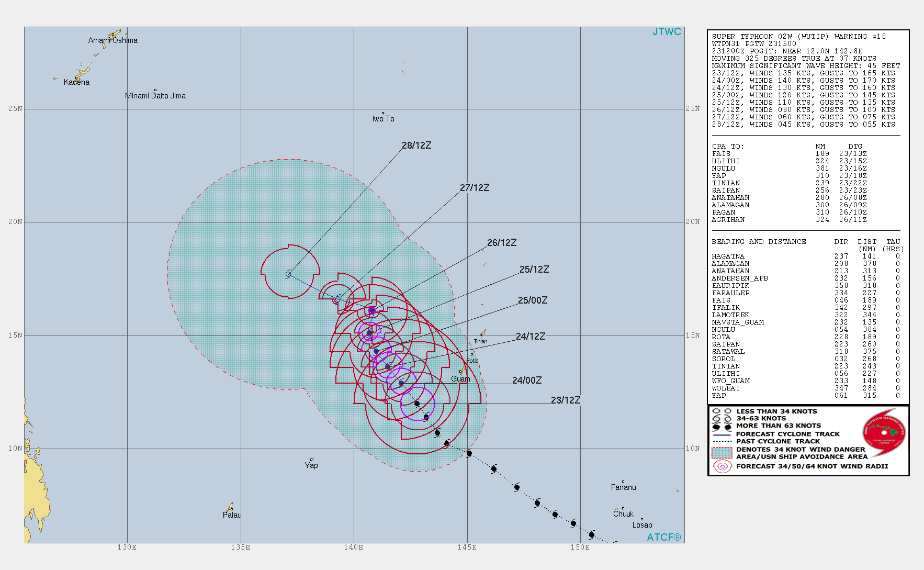924x570 pixels.
Task: Select the 27/12Z forecast time label
Action: coord(475,187)
